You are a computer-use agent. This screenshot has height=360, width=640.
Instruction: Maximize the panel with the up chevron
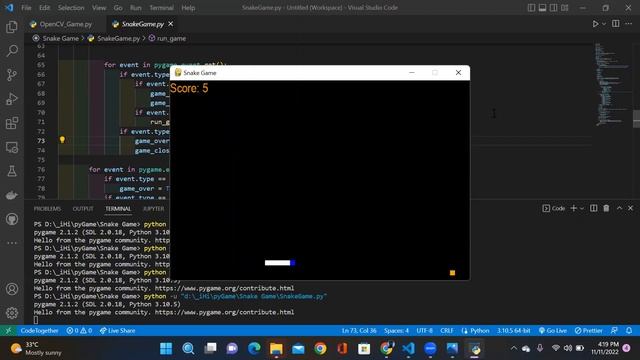coord(619,208)
